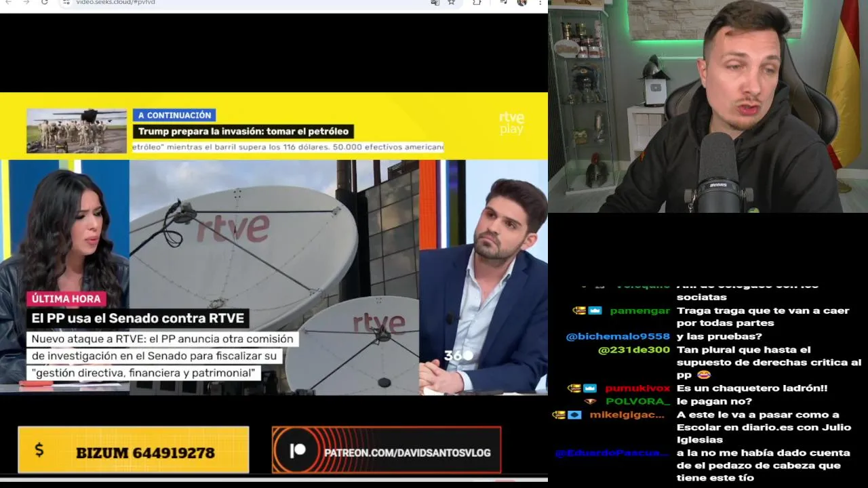868x488 pixels.
Task: Open the browser profile avatar
Action: [521, 2]
